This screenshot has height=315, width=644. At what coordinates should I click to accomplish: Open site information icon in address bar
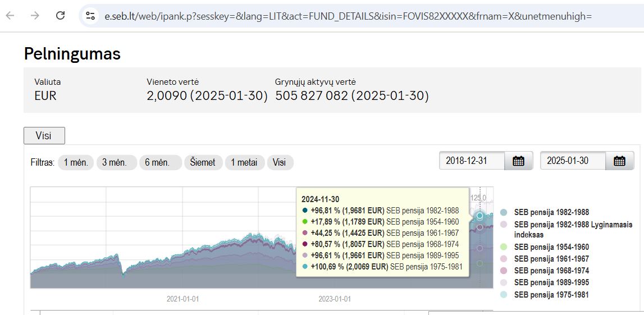[90, 16]
